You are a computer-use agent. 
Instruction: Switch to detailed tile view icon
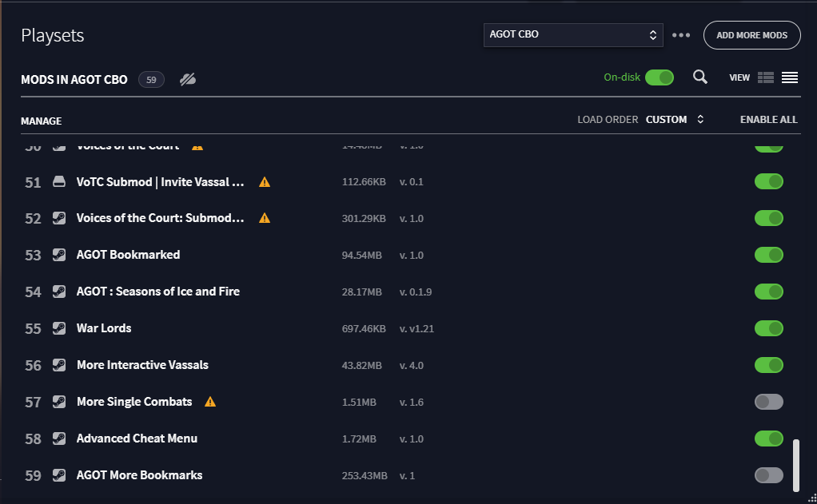pyautogui.click(x=765, y=77)
